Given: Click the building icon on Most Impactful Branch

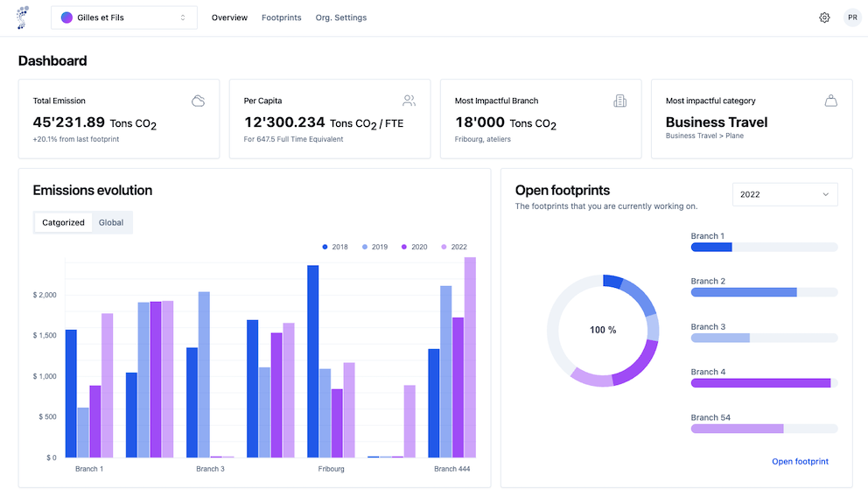Looking at the screenshot, I should click(620, 101).
